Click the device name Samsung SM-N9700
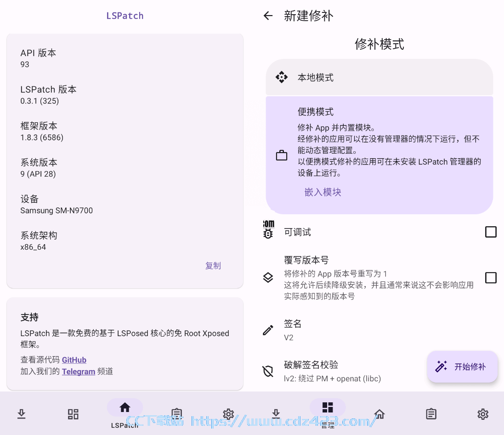Image resolution: width=504 pixels, height=435 pixels. click(57, 211)
